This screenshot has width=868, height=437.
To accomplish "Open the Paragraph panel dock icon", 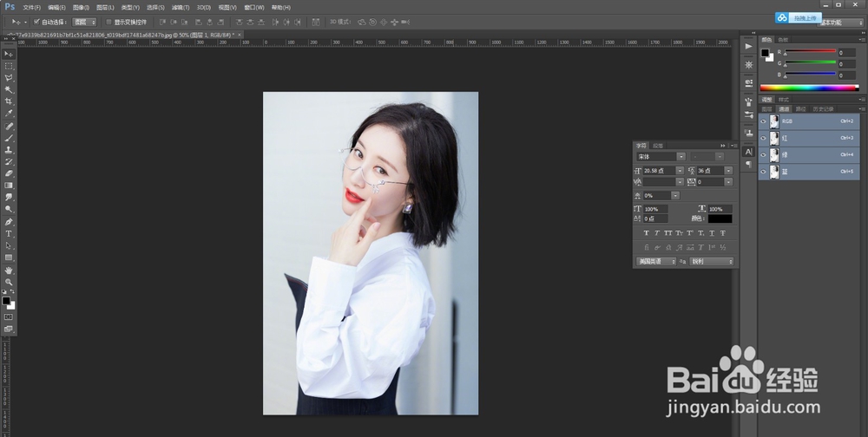I will click(748, 164).
